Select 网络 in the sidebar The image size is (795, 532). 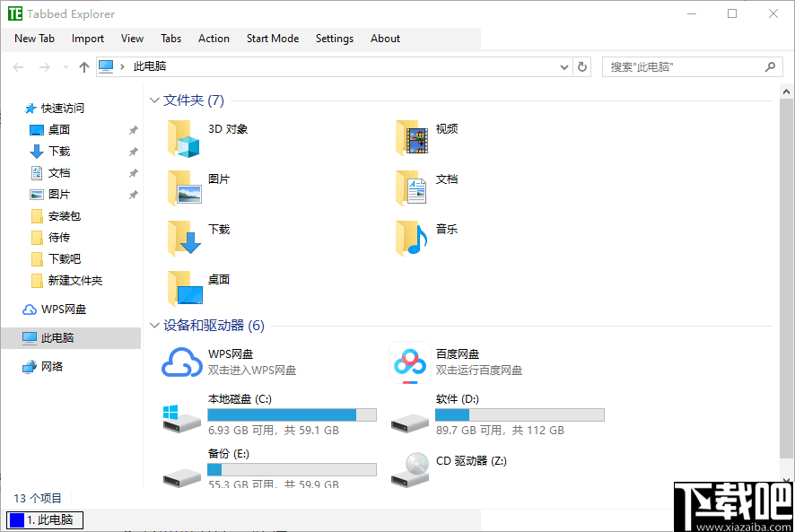51,365
